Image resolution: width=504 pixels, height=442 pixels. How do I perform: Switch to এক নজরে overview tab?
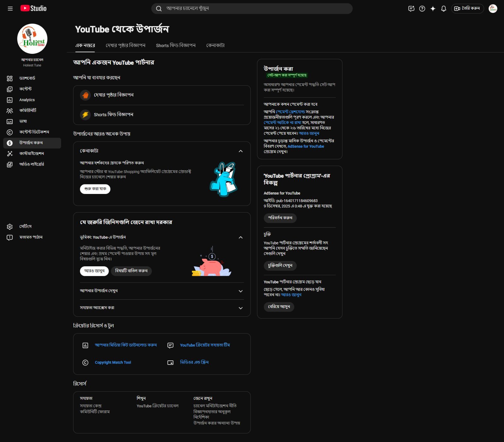[x=85, y=46]
